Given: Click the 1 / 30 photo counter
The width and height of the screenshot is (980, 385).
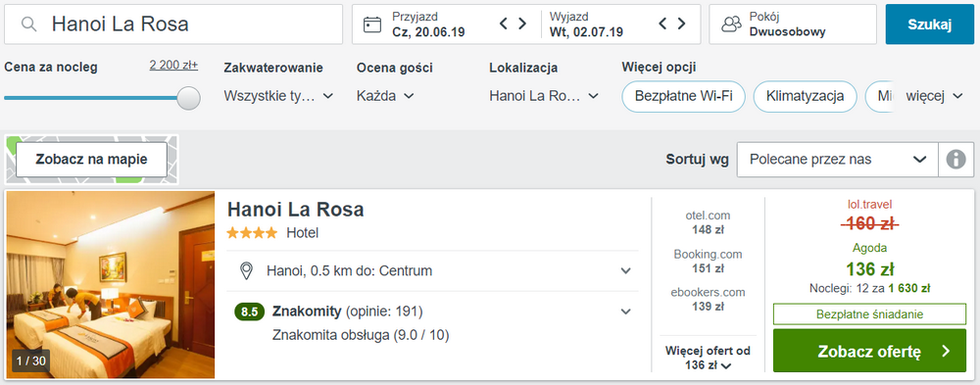Looking at the screenshot, I should coord(30,361).
